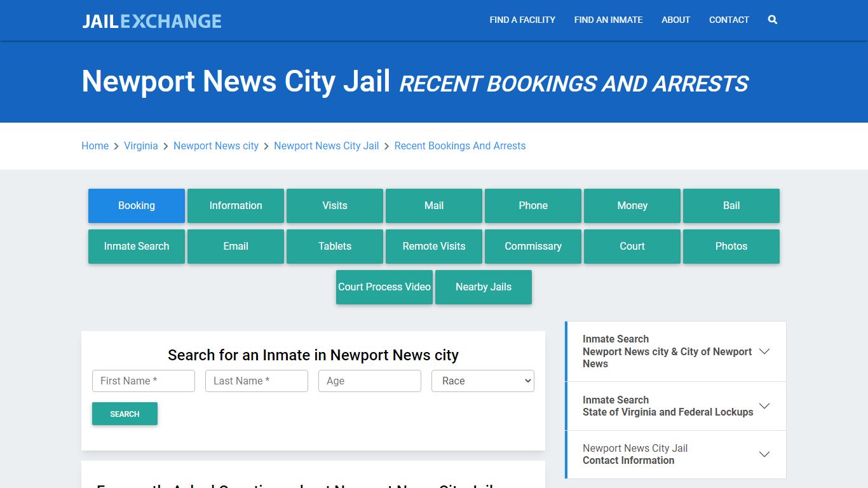Open the Bail section
This screenshot has height=488, width=868.
click(731, 205)
